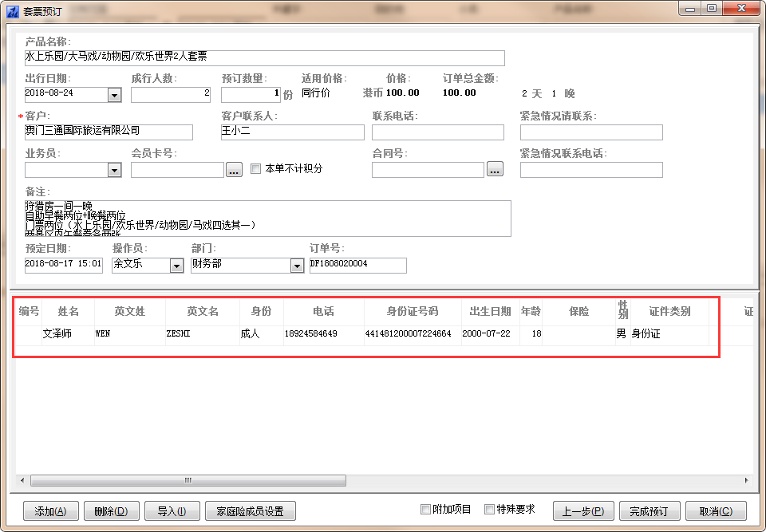Click the 紧急情况联系电话 field
766x532 pixels.
(591, 170)
